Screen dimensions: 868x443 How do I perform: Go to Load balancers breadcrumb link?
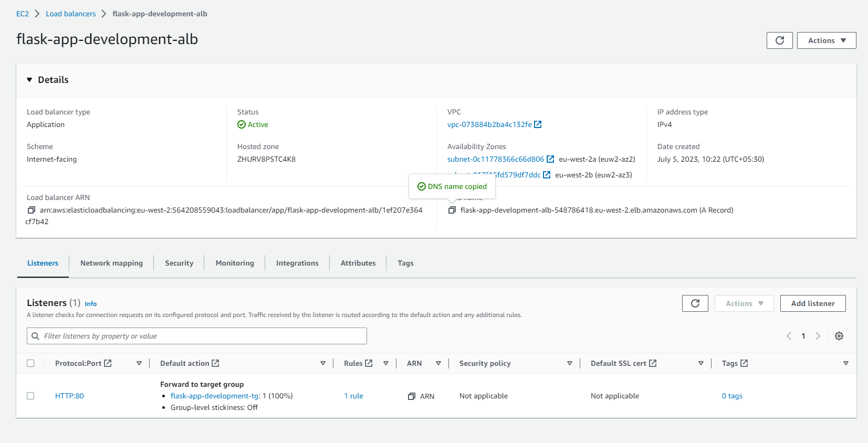[71, 14]
